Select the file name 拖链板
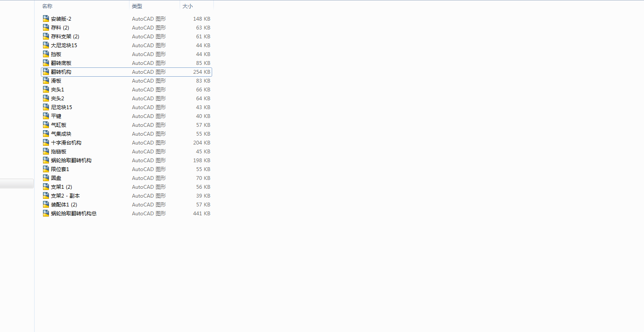This screenshot has height=332, width=644. pos(59,152)
